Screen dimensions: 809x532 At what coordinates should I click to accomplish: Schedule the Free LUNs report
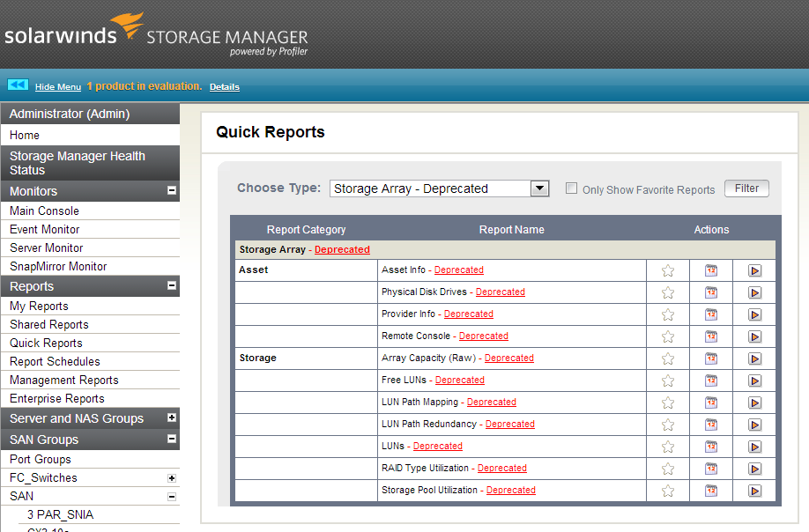click(x=711, y=381)
